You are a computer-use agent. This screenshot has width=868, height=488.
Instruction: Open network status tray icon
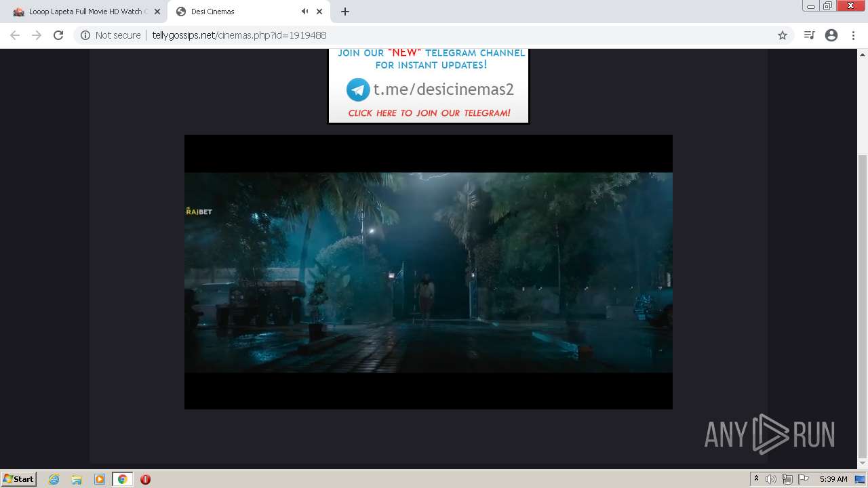click(787, 479)
